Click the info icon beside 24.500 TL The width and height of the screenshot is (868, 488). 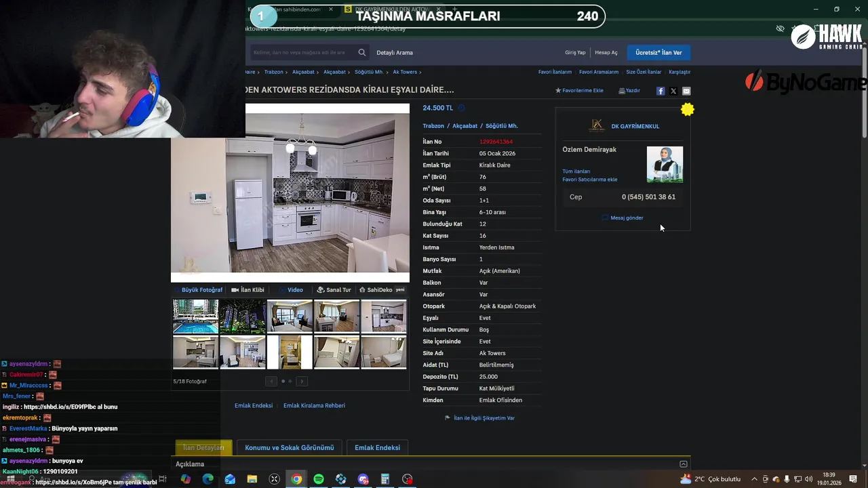461,108
